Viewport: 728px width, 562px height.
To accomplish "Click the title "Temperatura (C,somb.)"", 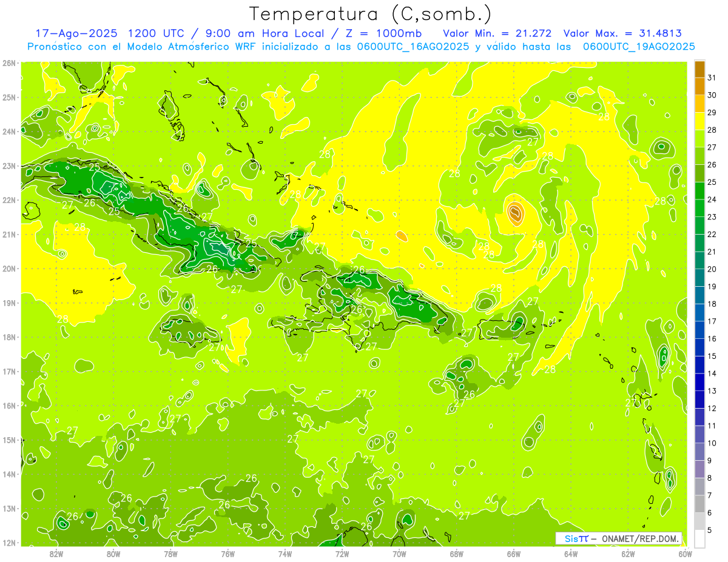I will pos(370,14).
